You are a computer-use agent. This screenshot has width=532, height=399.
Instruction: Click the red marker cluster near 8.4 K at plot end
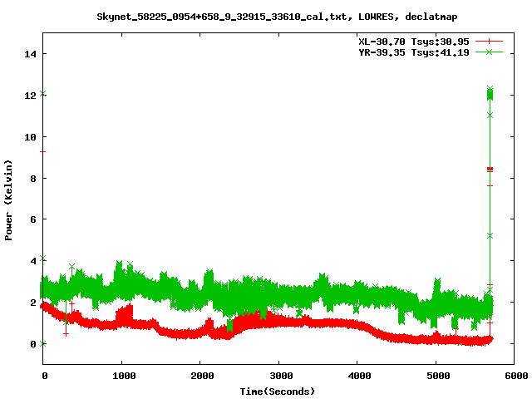coord(490,169)
